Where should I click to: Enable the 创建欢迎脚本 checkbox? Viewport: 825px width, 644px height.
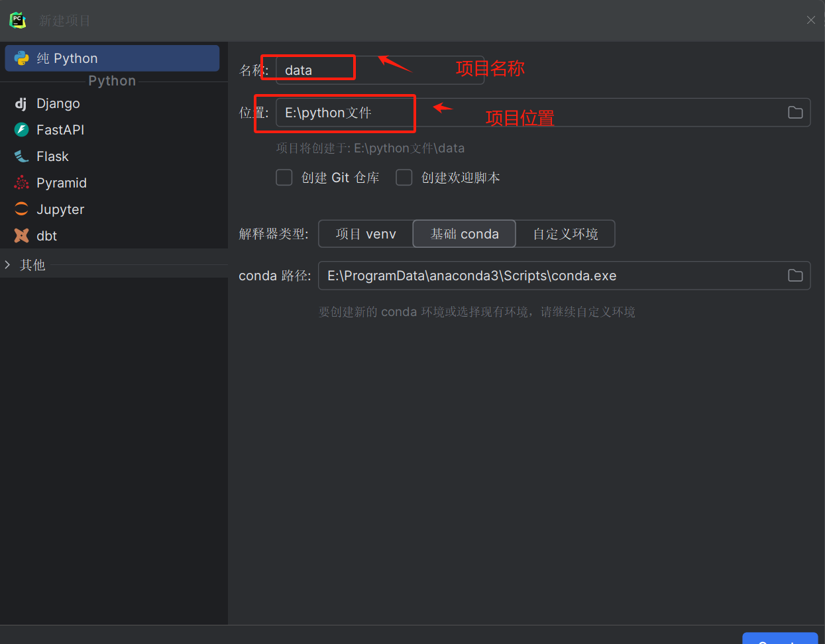(404, 178)
